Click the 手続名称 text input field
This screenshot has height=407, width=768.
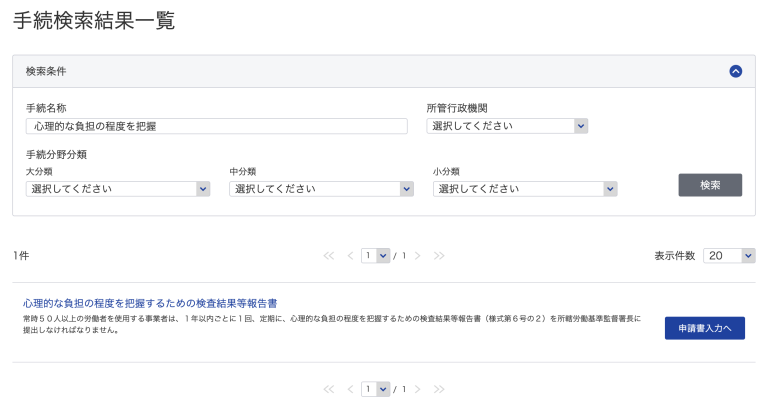216,126
